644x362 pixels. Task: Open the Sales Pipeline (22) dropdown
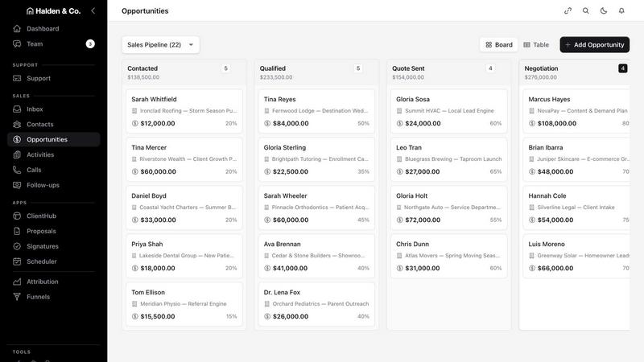coord(160,45)
